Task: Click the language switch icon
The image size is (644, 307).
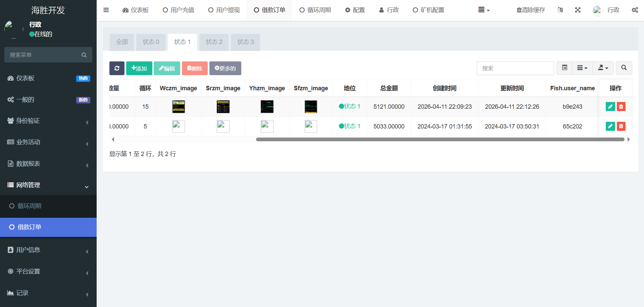Action: (560, 10)
